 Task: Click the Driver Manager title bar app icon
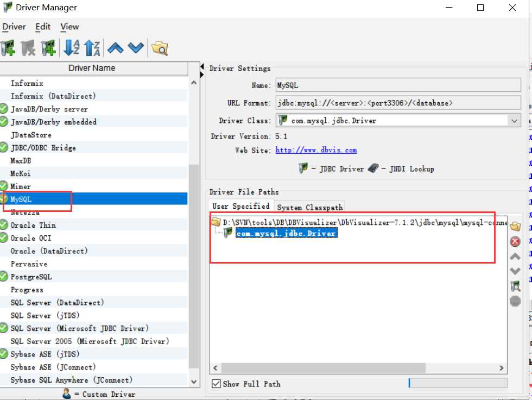[8, 7]
